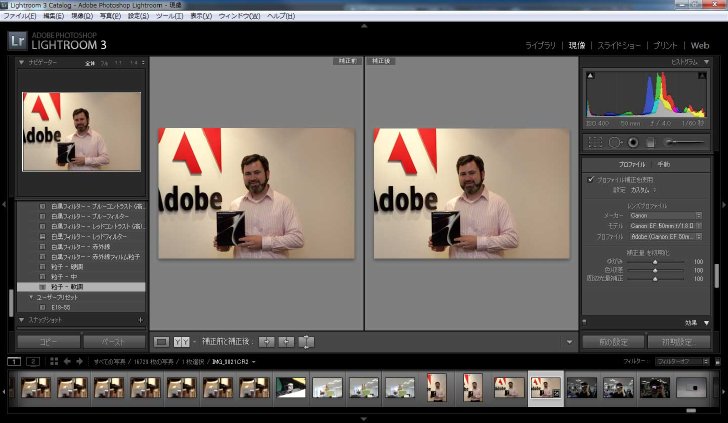Open the filmstrip filter dropdown

[x=682, y=361]
